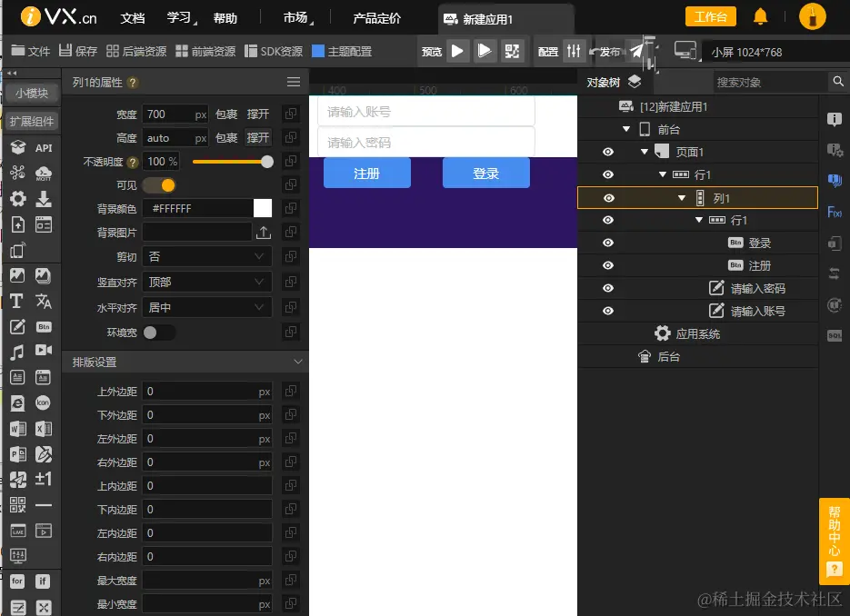Open the screen size 小屏 1024*768 dropdown

[x=775, y=52]
